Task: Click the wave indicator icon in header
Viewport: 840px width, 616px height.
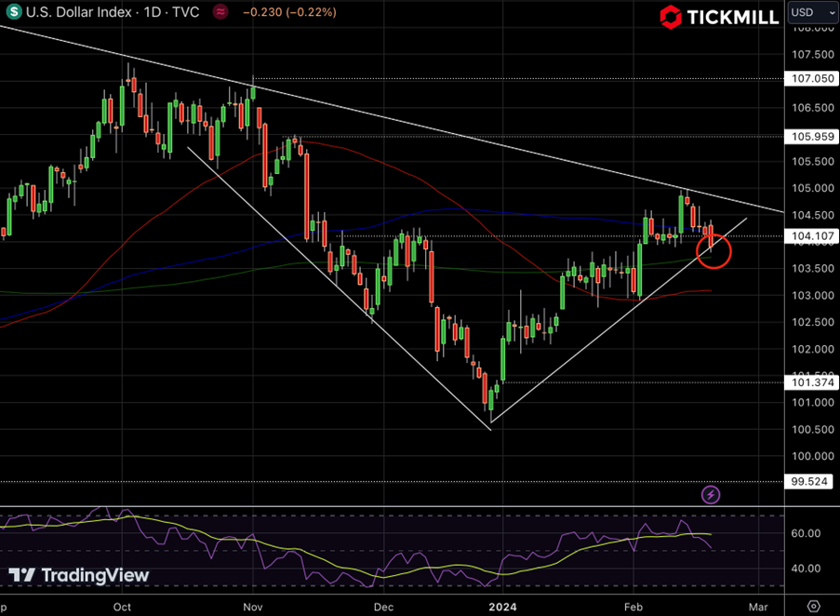Action: (x=220, y=12)
